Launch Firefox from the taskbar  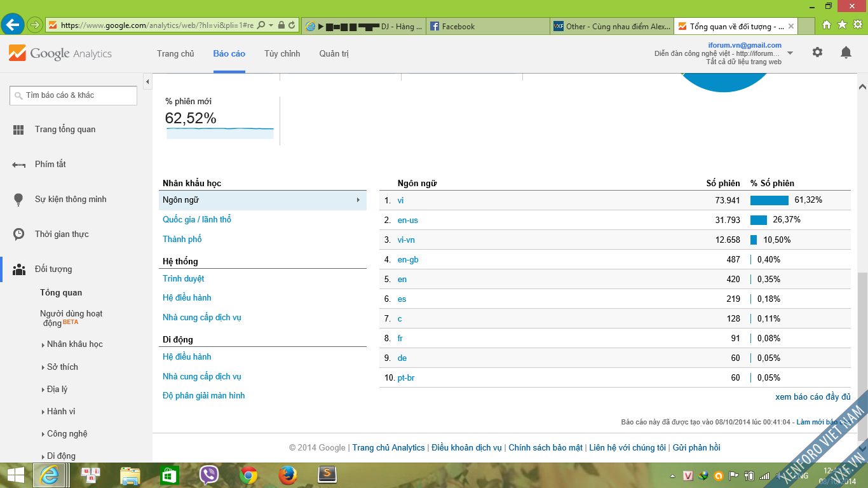[x=288, y=475]
